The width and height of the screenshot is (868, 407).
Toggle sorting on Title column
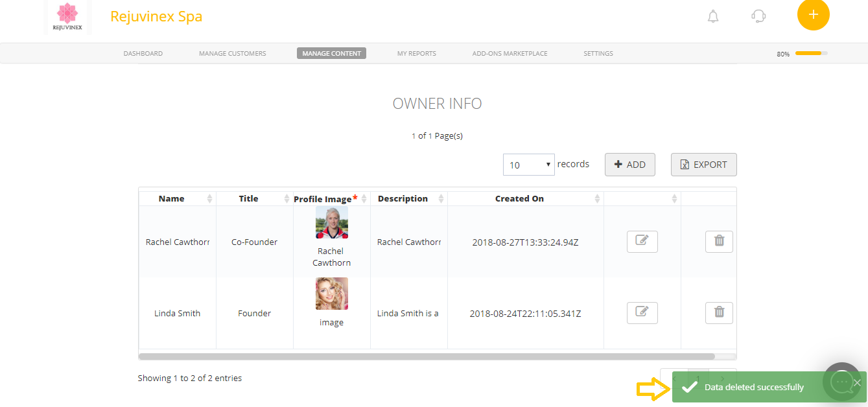[x=288, y=198]
